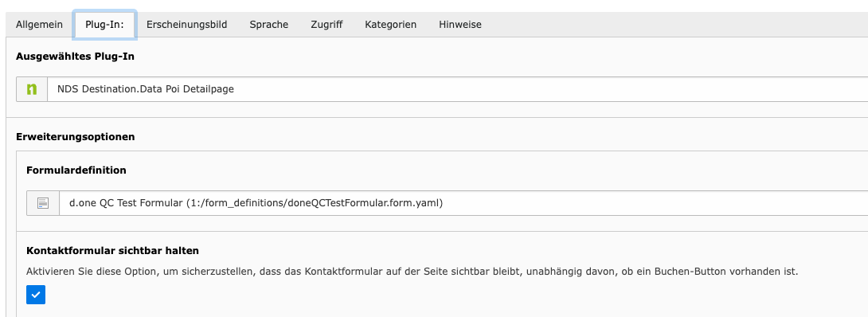Open the Erscheinungsbild tab

[186, 25]
